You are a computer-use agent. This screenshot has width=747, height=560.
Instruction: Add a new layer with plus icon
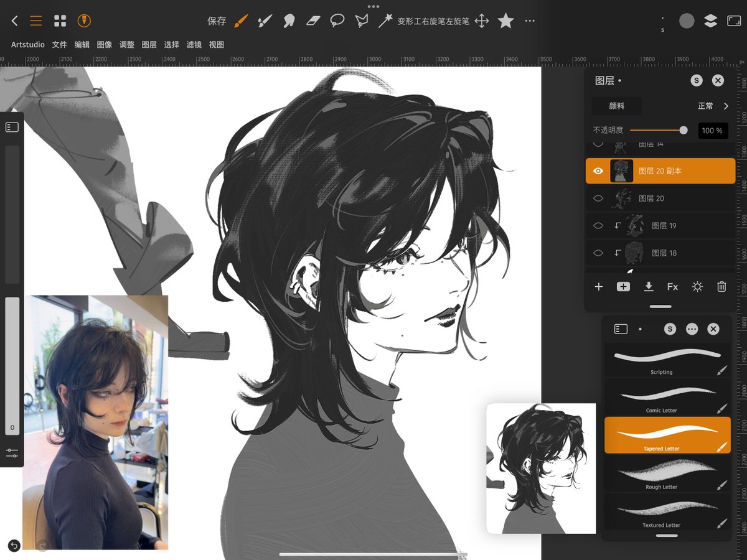coord(599,287)
